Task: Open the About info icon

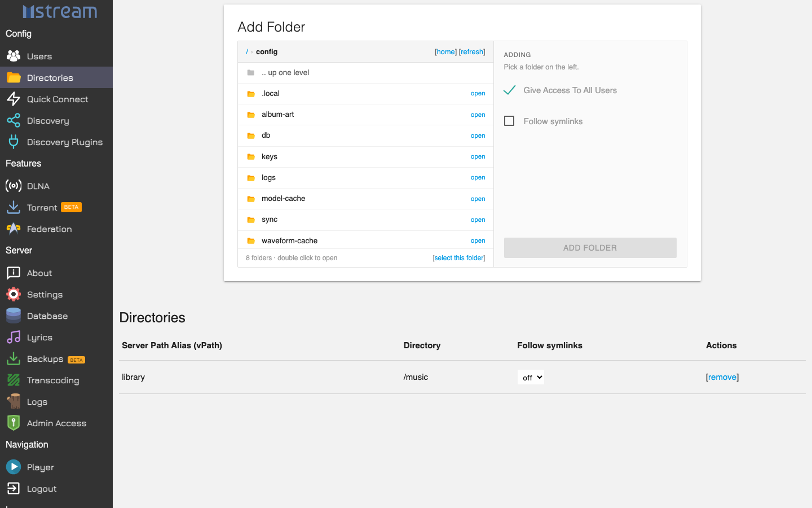Action: [14, 273]
